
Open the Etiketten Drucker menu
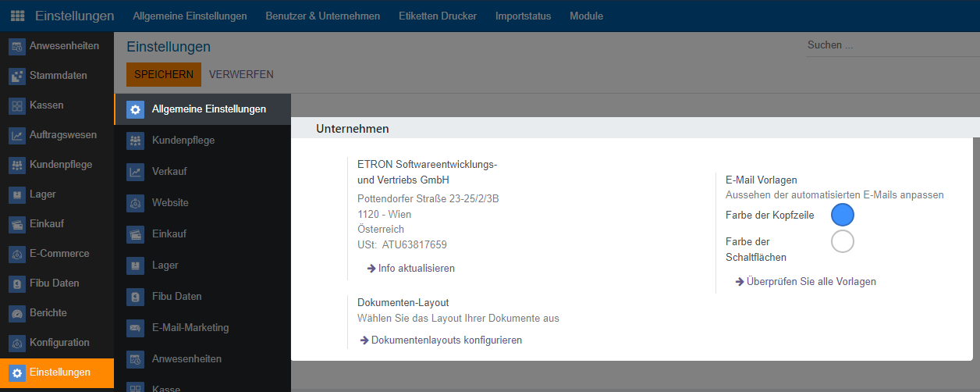(x=437, y=16)
